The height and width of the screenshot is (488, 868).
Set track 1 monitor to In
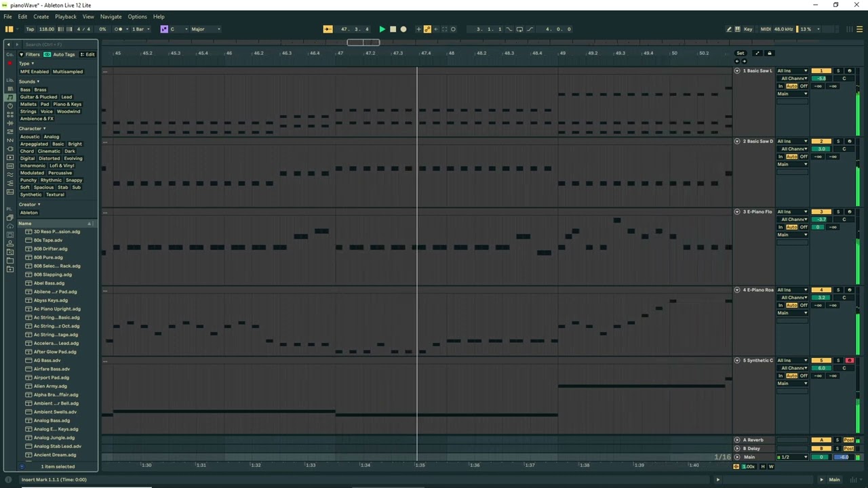[781, 86]
